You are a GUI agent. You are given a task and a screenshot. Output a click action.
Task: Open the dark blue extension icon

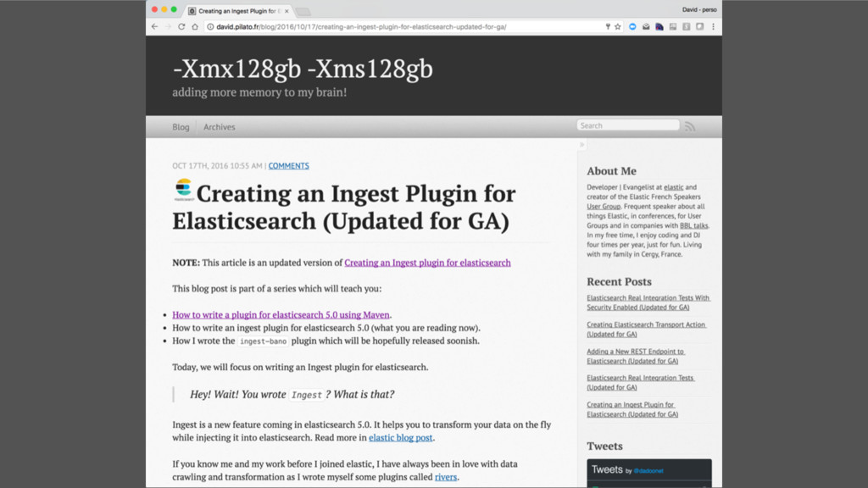(x=659, y=26)
